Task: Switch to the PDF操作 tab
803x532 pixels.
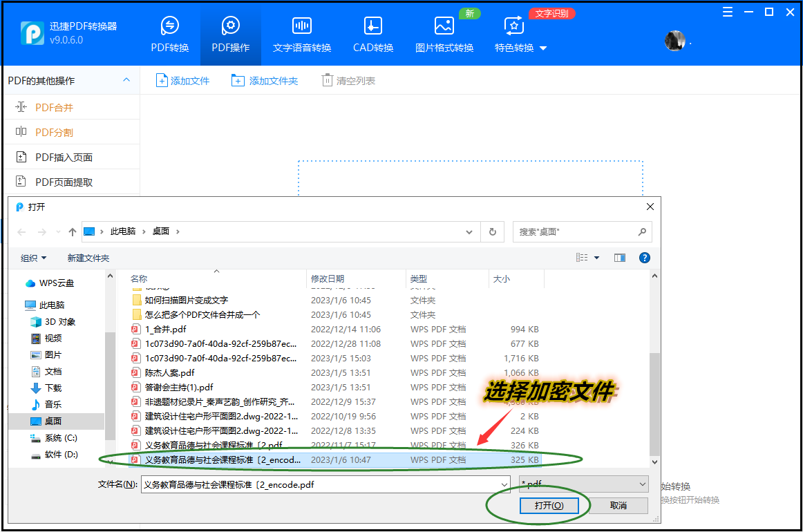Action: pyautogui.click(x=230, y=35)
